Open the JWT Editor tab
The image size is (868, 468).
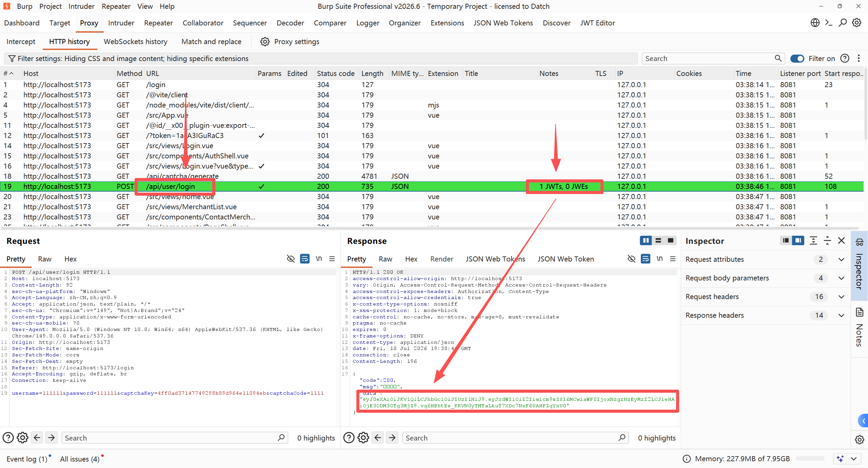[597, 23]
